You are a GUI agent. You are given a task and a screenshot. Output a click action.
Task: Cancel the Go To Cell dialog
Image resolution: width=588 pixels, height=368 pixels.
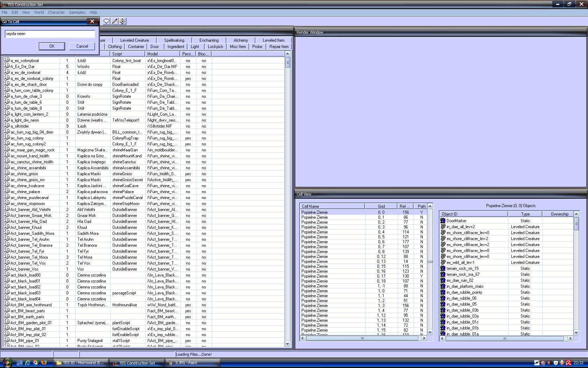[82, 46]
